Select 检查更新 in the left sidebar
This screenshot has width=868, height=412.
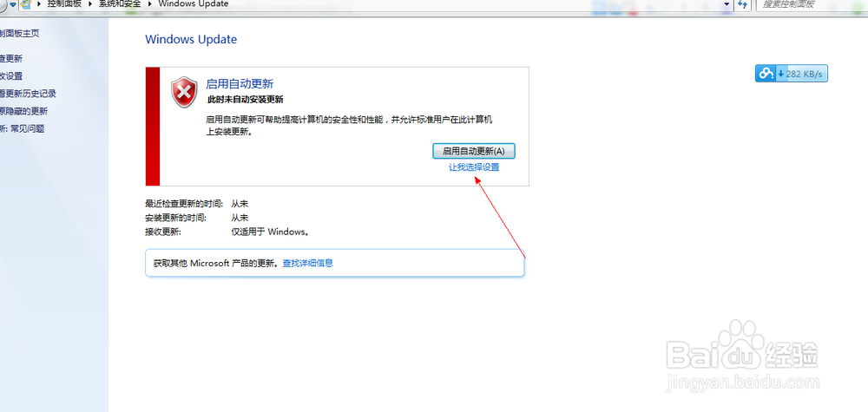11,59
